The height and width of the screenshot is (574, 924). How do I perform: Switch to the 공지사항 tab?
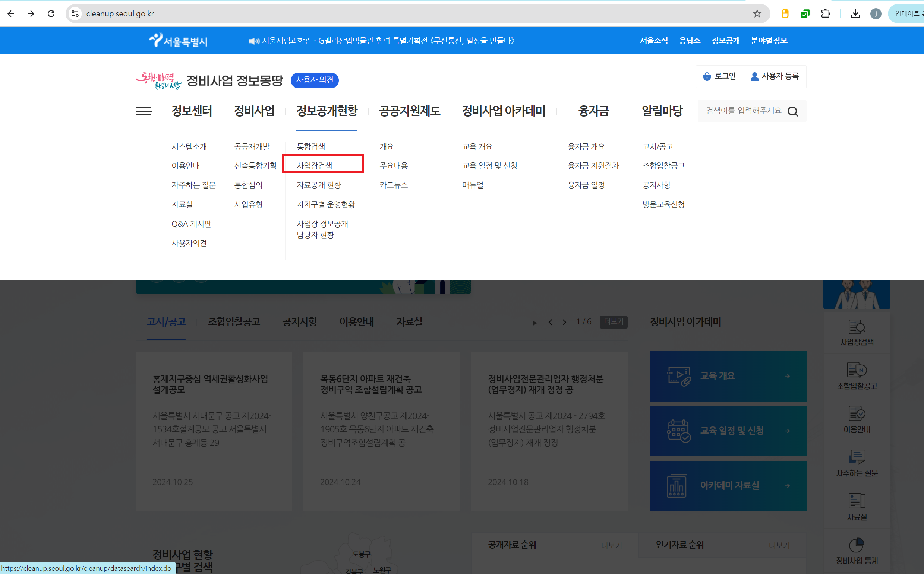[299, 322]
